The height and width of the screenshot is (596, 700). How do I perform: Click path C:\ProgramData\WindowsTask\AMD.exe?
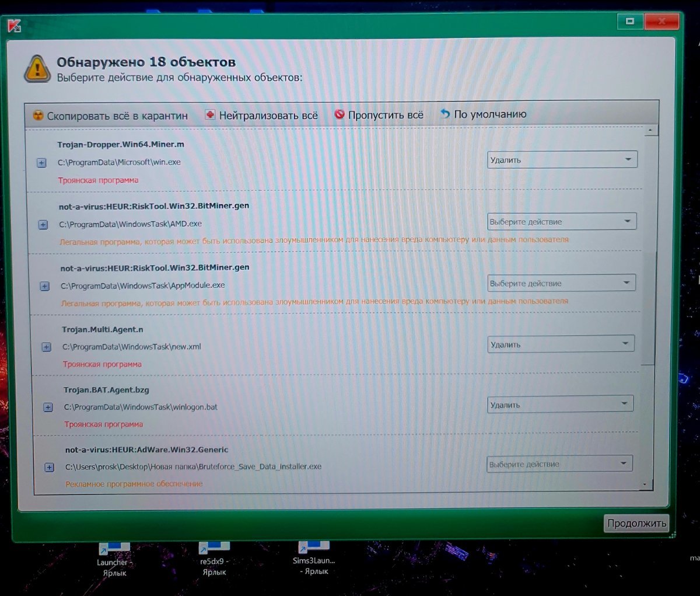click(131, 224)
